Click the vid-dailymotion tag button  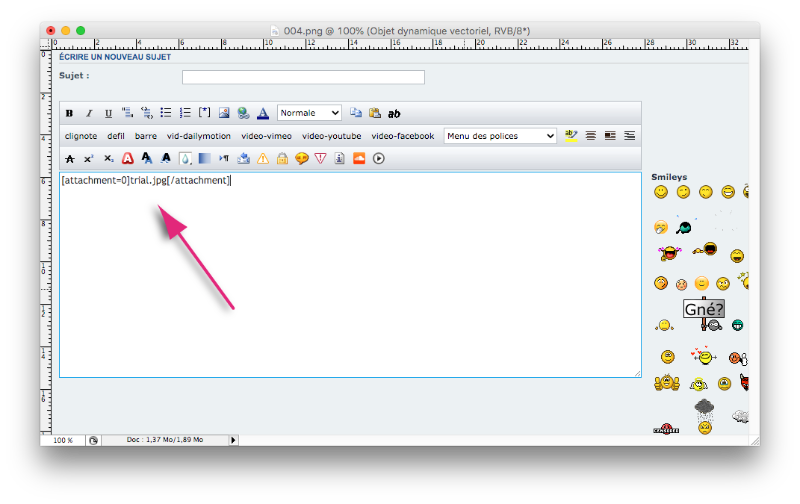198,136
